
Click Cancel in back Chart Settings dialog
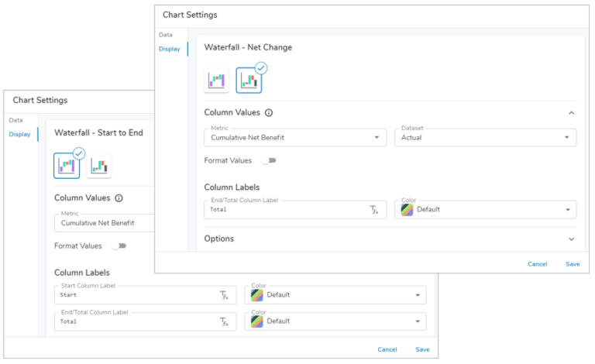point(387,349)
